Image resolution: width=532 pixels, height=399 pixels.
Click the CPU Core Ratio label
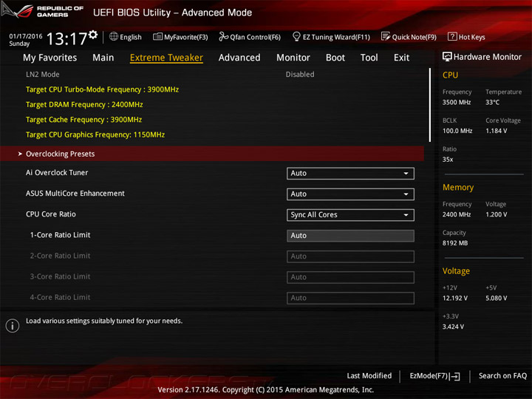click(x=51, y=214)
